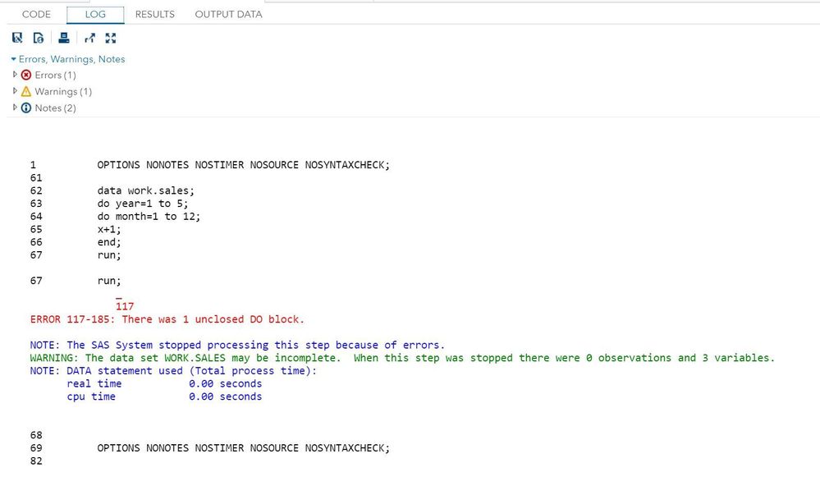Screen dimensions: 820x504
Task: Click the NOTE SAS System stopped processing line
Action: coord(237,345)
